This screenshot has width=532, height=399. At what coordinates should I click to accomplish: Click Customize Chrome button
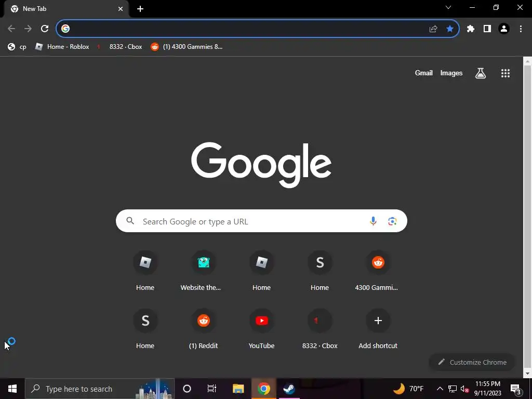coord(472,362)
